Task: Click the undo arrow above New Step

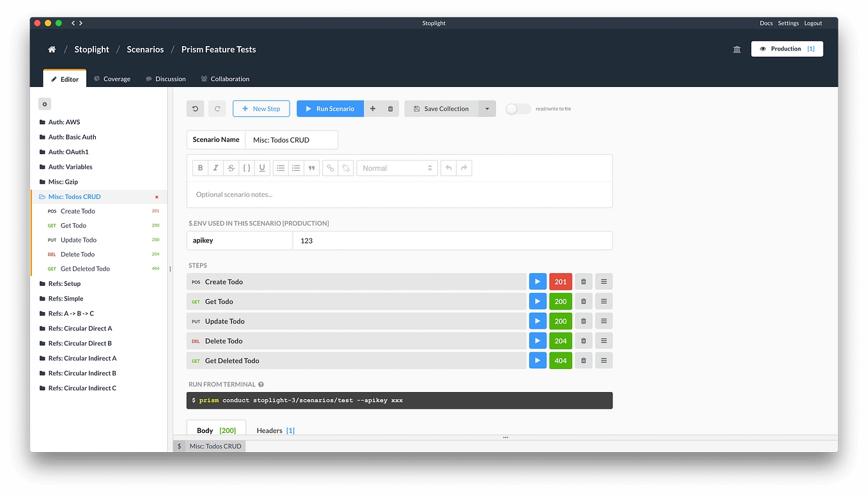Action: point(195,108)
